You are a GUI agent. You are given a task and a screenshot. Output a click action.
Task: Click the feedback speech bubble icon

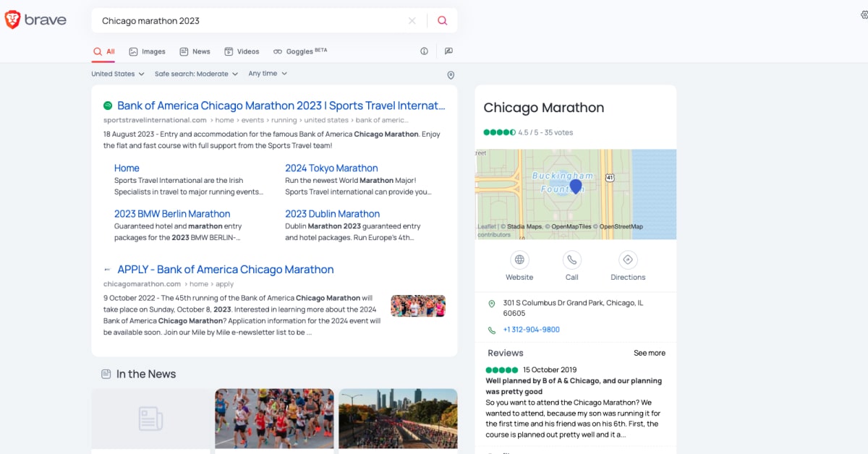point(448,51)
